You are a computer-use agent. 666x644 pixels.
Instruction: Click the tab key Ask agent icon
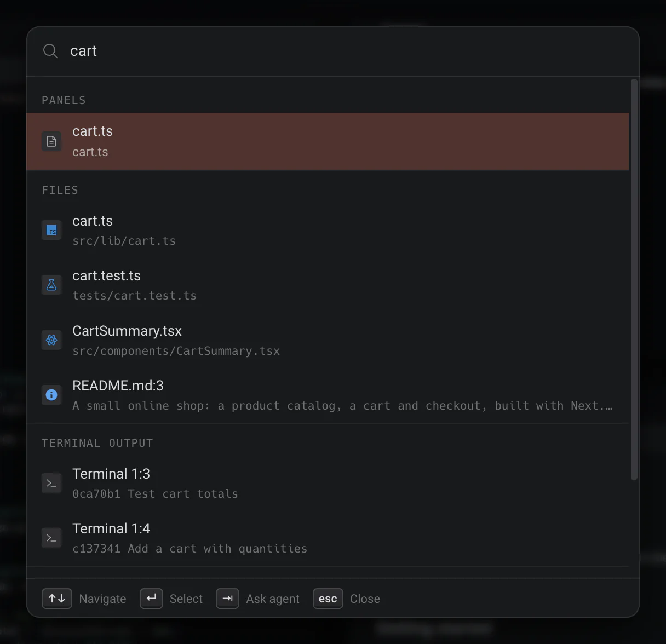(x=227, y=599)
